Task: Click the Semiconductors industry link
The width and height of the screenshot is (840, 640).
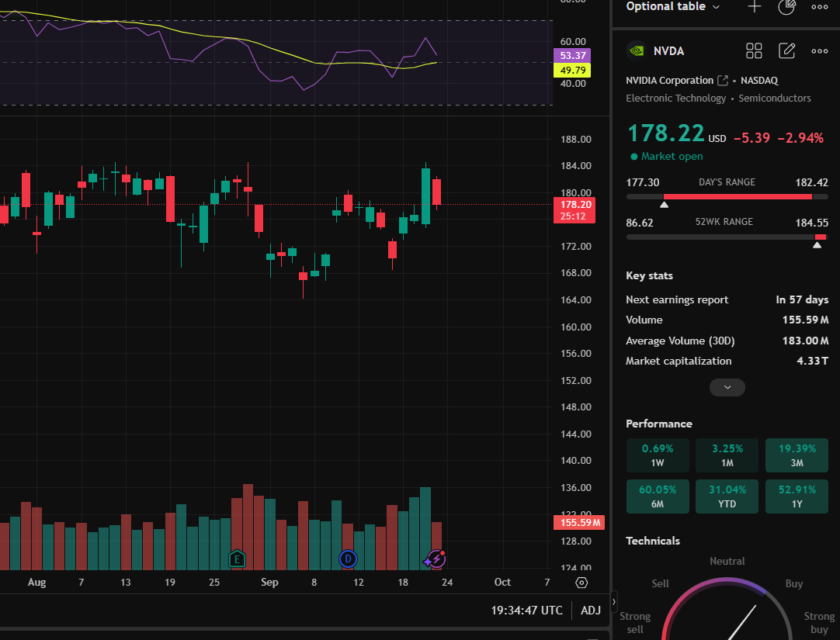Action: pos(775,98)
